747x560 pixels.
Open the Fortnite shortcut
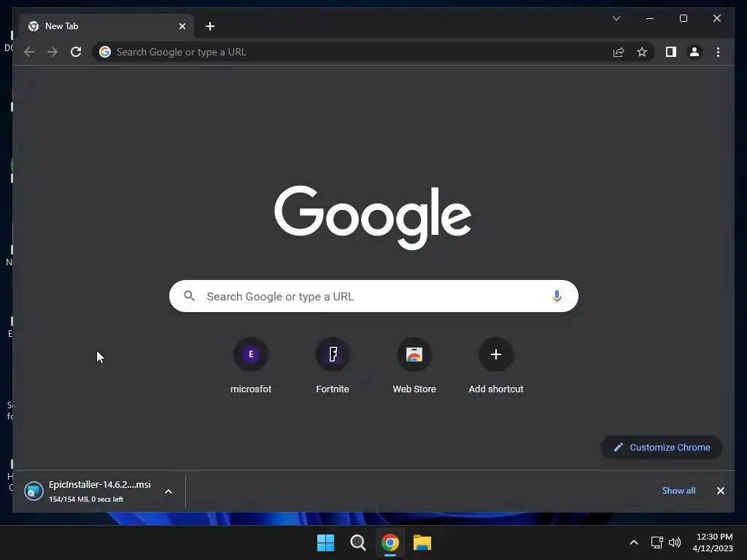point(333,366)
